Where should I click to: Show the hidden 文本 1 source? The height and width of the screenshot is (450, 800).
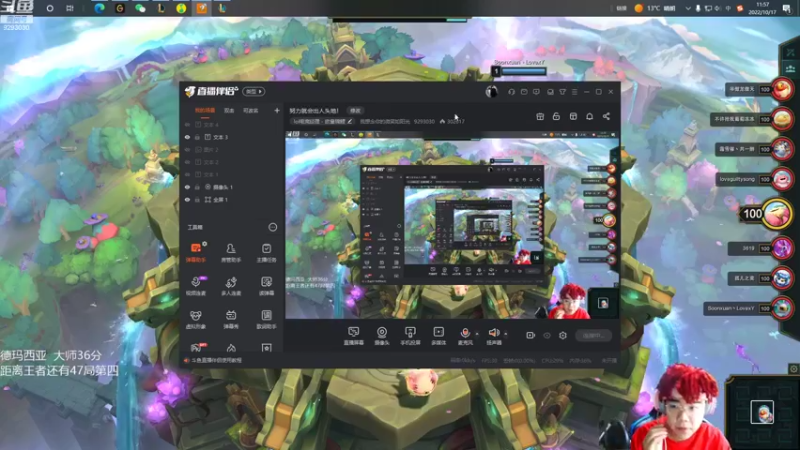point(187,174)
